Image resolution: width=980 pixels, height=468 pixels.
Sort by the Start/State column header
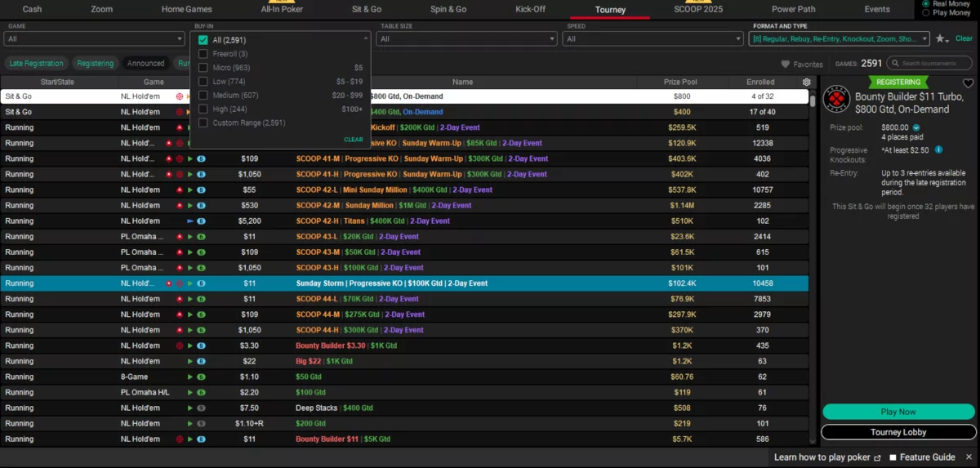(x=57, y=82)
